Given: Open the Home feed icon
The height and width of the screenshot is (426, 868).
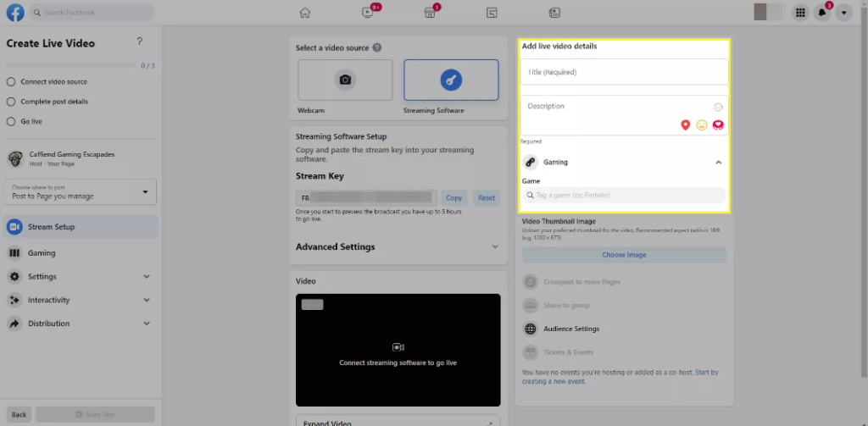Looking at the screenshot, I should coord(305,13).
